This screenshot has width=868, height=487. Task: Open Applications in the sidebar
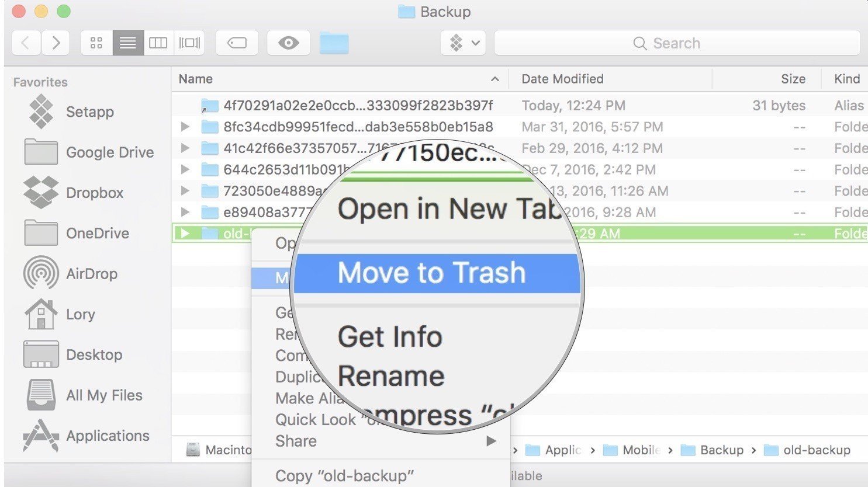pyautogui.click(x=87, y=436)
